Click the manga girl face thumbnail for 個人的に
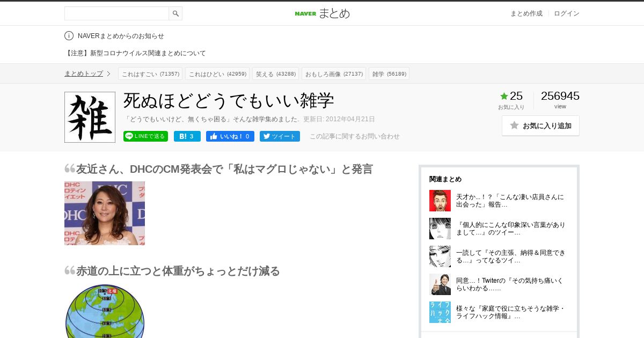The image size is (644, 338). coord(440,229)
